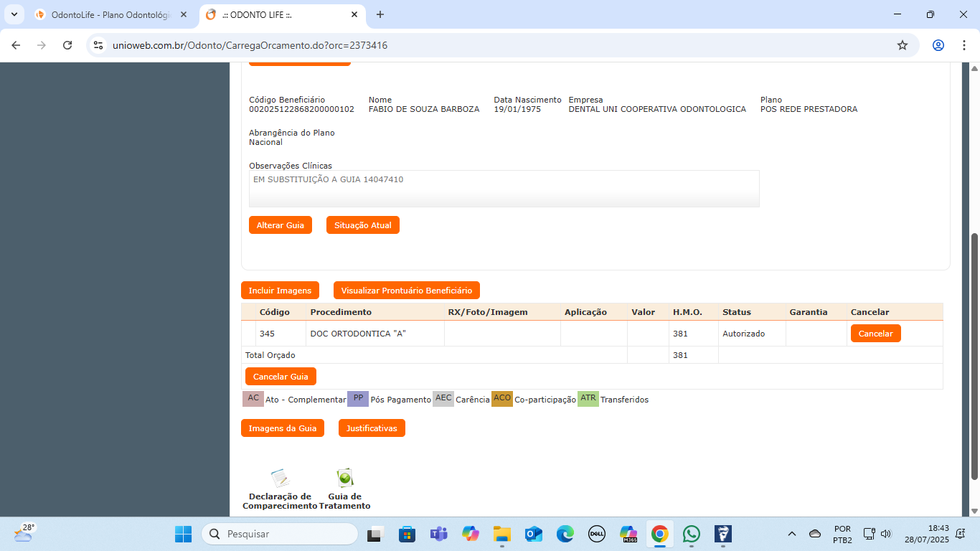Open Microsoft Teams from the taskbar
This screenshot has height=551, width=980.
point(438,534)
